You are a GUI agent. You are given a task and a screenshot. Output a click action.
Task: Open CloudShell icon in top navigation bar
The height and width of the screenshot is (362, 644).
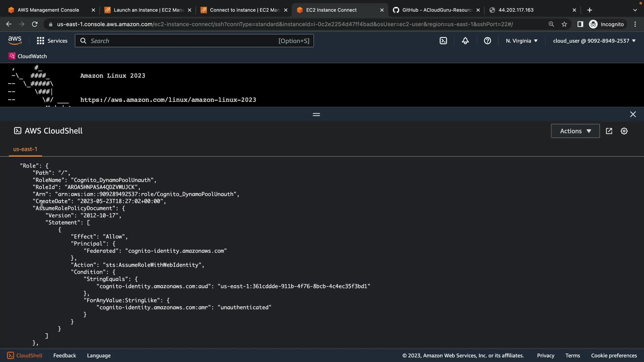[x=443, y=41]
